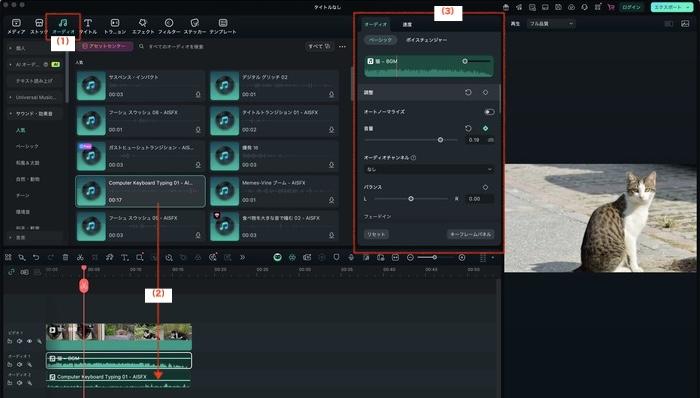The image size is (700, 398).
Task: Select the 爆発 16 audio thumbnail
Action: tap(225, 156)
